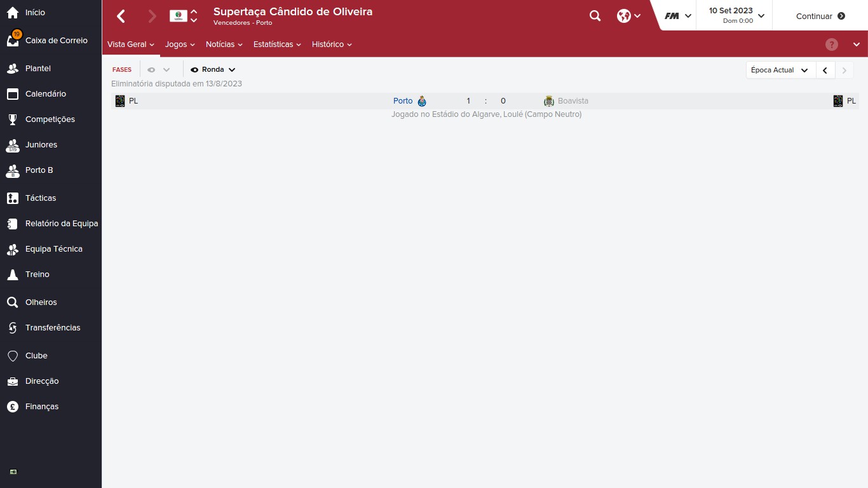Expand the Época Actual dropdown
Viewport: 868px width, 488px height.
(780, 70)
